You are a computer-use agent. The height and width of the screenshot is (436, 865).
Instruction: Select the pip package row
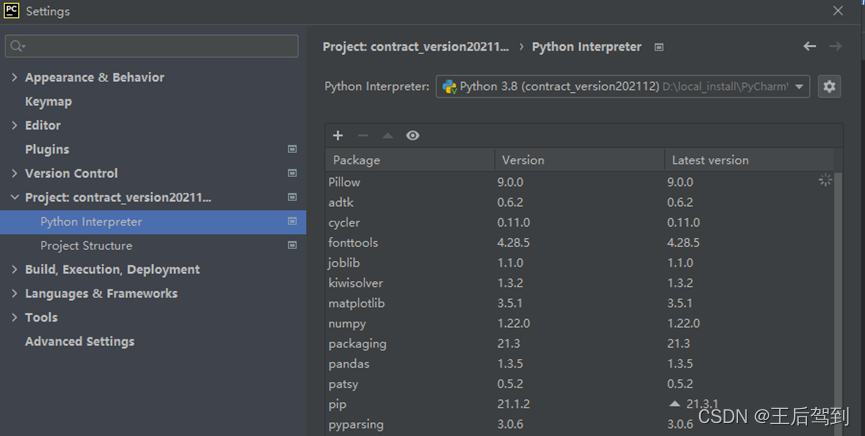[x=579, y=404]
